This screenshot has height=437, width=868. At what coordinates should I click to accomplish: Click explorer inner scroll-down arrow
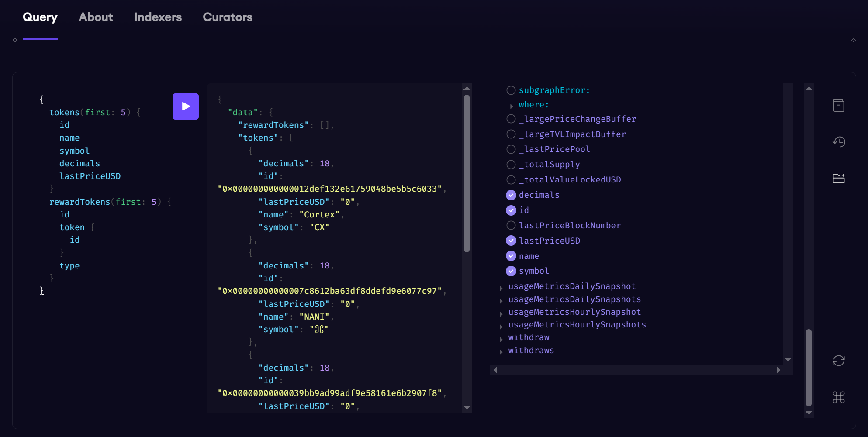tap(788, 360)
